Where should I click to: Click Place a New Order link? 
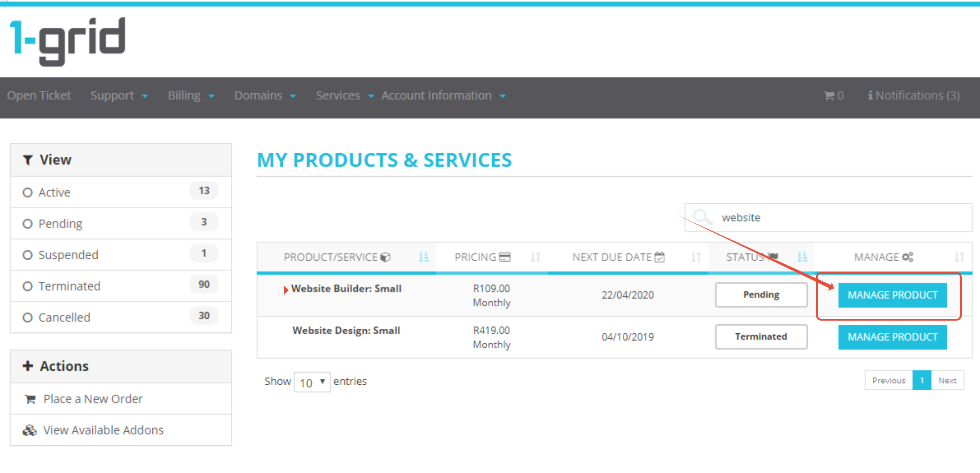point(93,399)
